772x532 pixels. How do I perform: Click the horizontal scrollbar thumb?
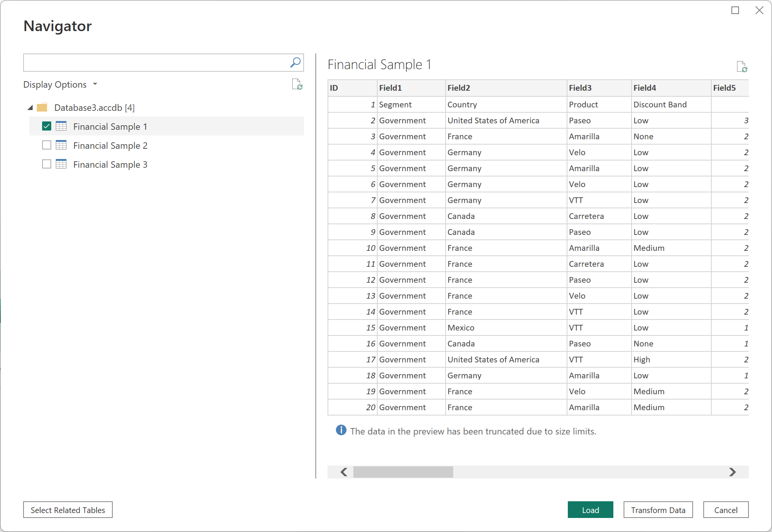point(403,472)
